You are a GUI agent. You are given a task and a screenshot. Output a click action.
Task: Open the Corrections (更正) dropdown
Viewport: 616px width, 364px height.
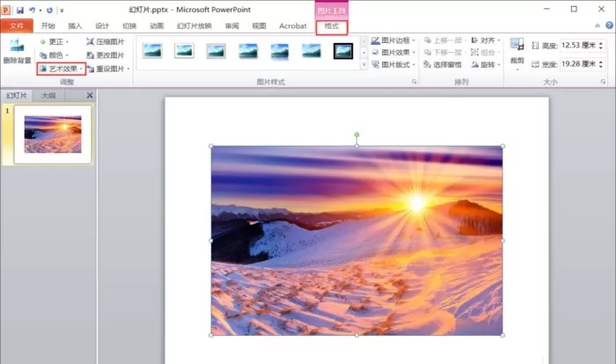tap(55, 41)
